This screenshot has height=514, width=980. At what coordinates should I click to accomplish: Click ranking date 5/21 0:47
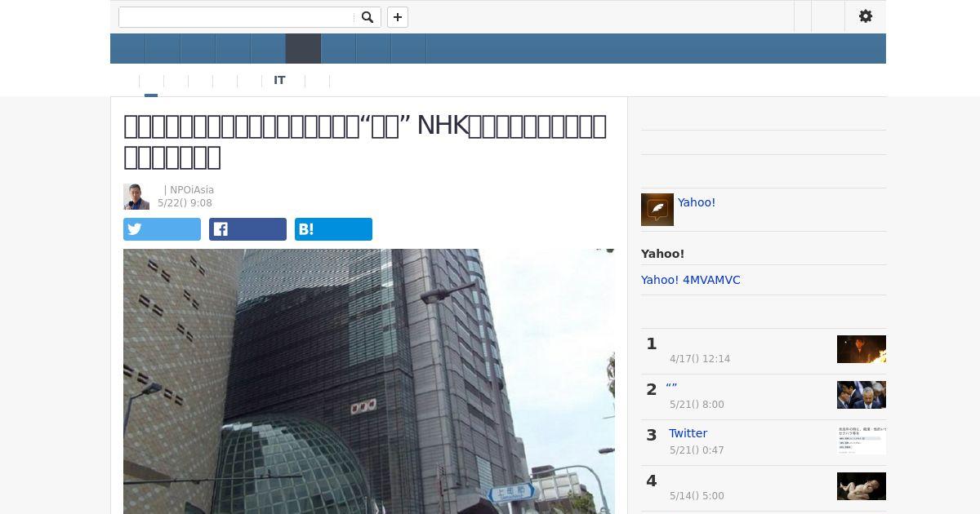tap(697, 450)
